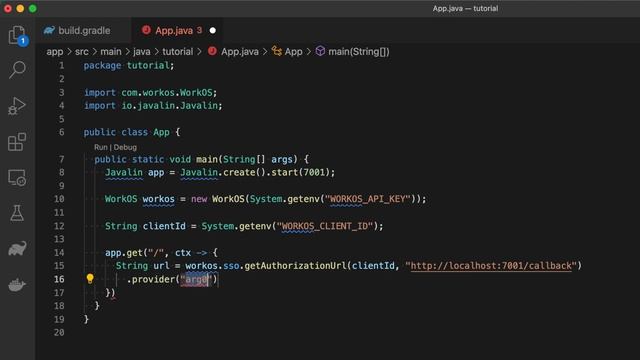Open the Search view icon
The height and width of the screenshot is (360, 640).
[17, 70]
